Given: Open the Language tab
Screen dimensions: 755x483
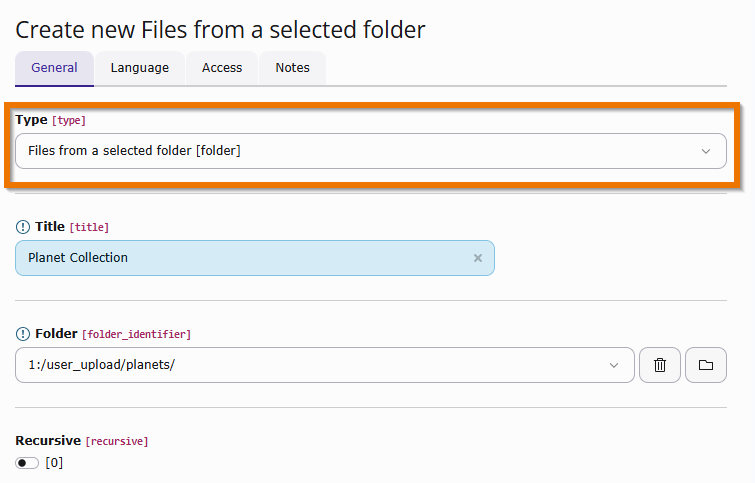Looking at the screenshot, I should pos(140,68).
